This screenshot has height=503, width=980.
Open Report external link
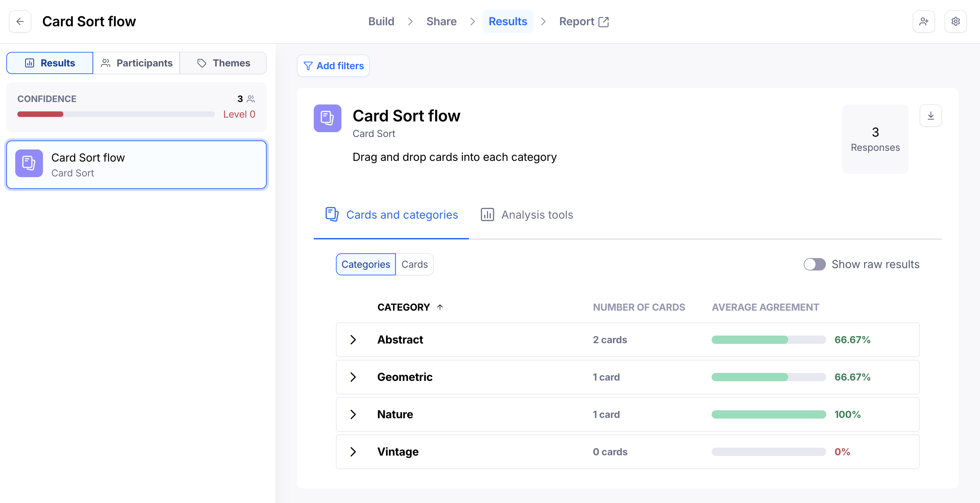[x=583, y=22]
